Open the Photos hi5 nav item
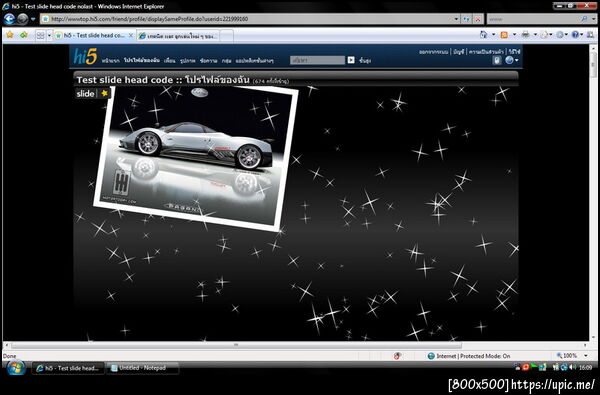The image size is (600, 395). (188, 60)
